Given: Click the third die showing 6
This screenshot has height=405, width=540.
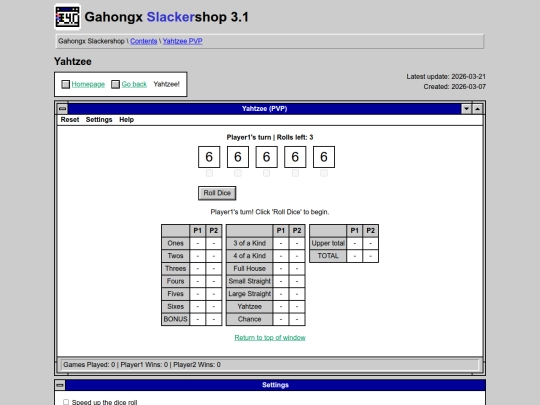Looking at the screenshot, I should point(266,157).
